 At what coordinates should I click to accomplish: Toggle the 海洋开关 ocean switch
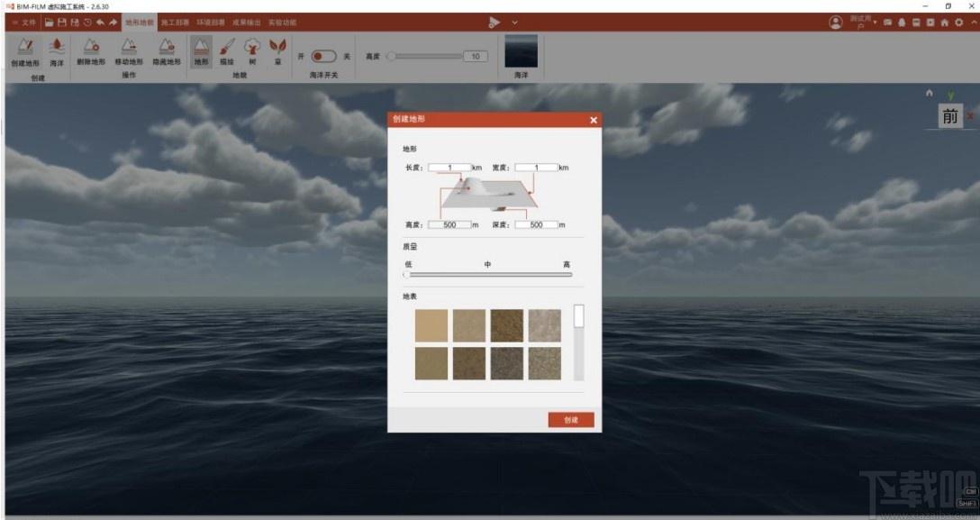323,56
